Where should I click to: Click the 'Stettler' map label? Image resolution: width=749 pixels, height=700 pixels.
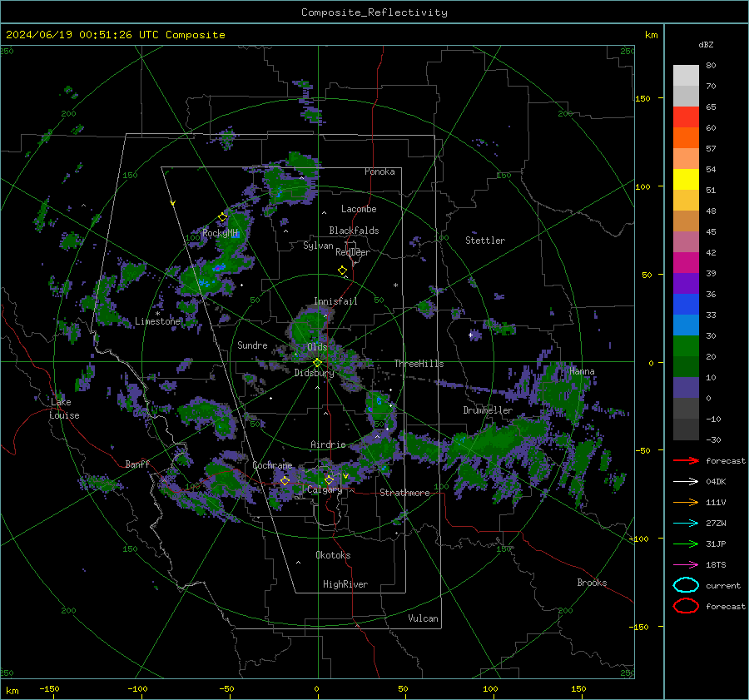coord(485,241)
